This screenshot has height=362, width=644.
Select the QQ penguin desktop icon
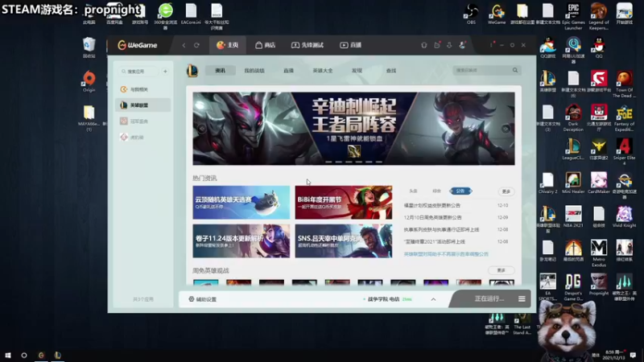click(x=599, y=47)
